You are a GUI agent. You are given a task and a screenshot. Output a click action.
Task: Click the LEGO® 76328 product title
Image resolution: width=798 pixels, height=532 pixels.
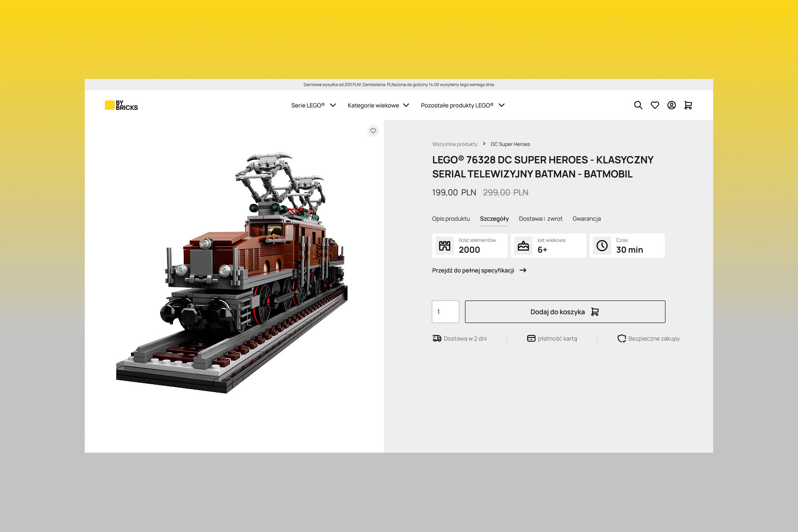pos(543,167)
